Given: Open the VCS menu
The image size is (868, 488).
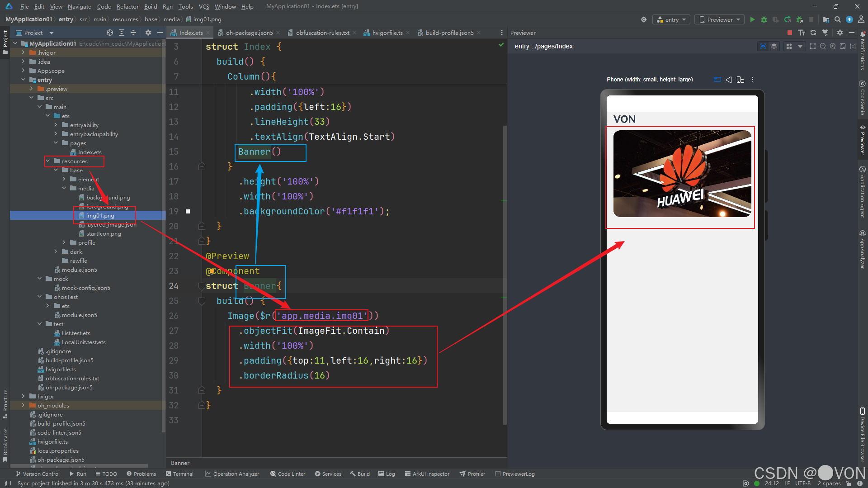Looking at the screenshot, I should 204,6.
